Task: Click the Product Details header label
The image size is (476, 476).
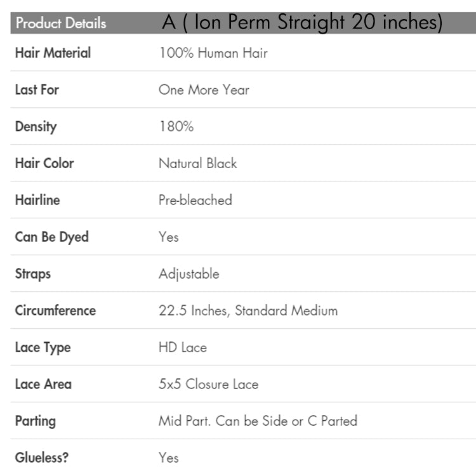Action: coord(61,23)
